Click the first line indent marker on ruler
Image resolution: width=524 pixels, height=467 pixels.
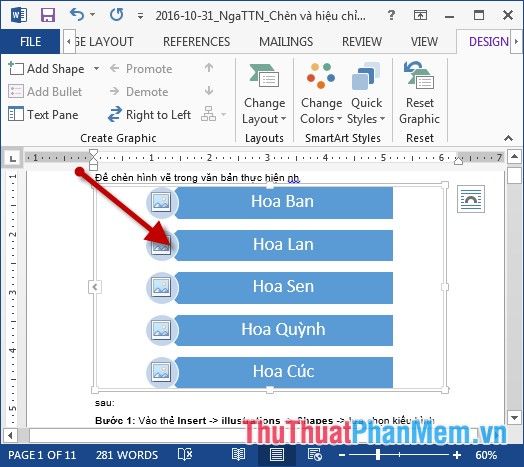pyautogui.click(x=93, y=153)
